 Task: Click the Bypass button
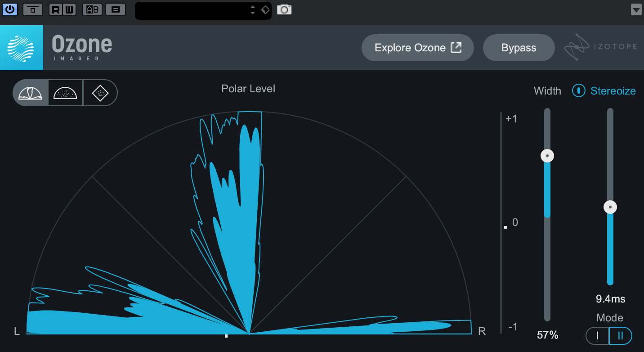click(519, 48)
